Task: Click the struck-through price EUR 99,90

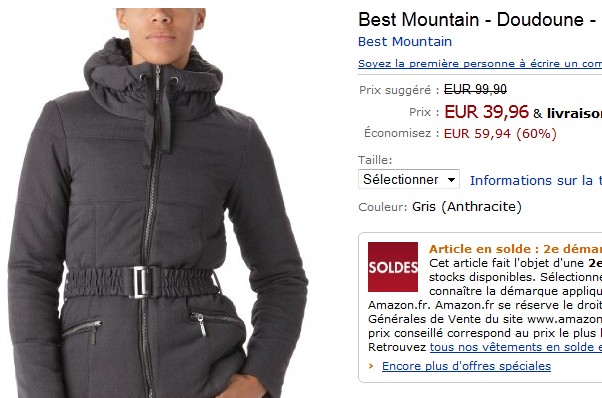Action: click(x=475, y=89)
